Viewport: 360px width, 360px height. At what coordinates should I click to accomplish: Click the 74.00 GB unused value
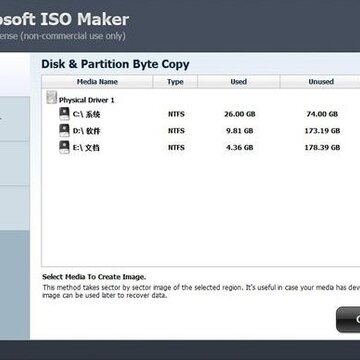322,114
